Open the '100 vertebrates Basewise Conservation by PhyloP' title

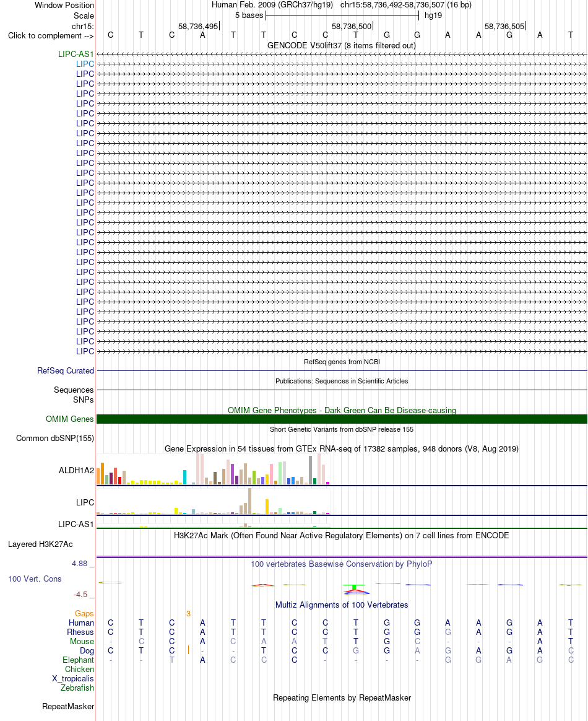point(341,564)
